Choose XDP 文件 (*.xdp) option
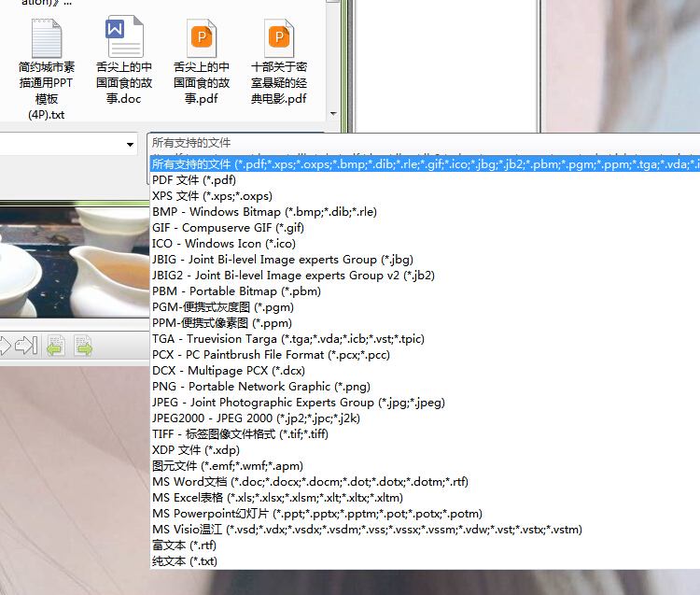This screenshot has width=700, height=595. point(425,450)
